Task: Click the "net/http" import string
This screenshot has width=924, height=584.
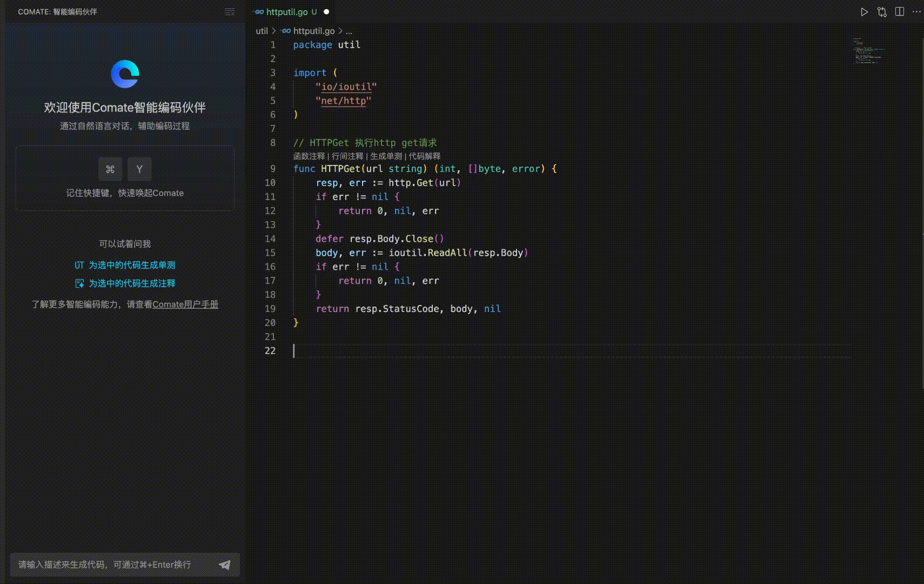Action: (x=344, y=101)
